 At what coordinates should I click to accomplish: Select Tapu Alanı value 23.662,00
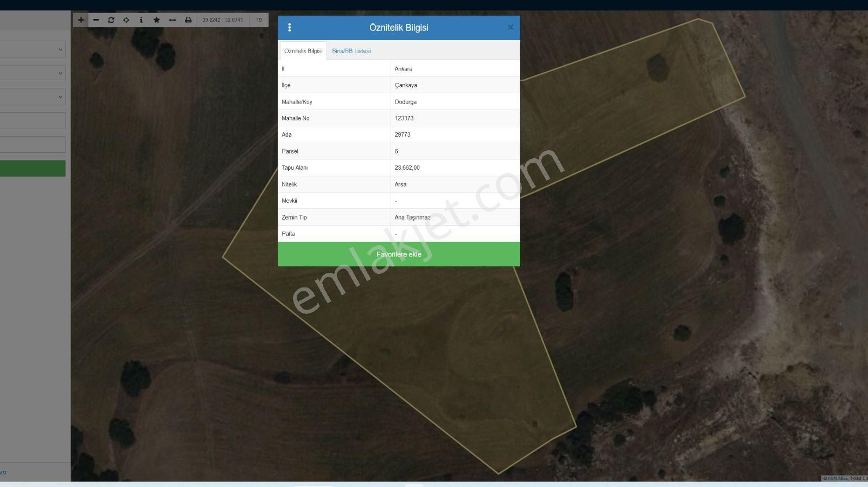[407, 168]
